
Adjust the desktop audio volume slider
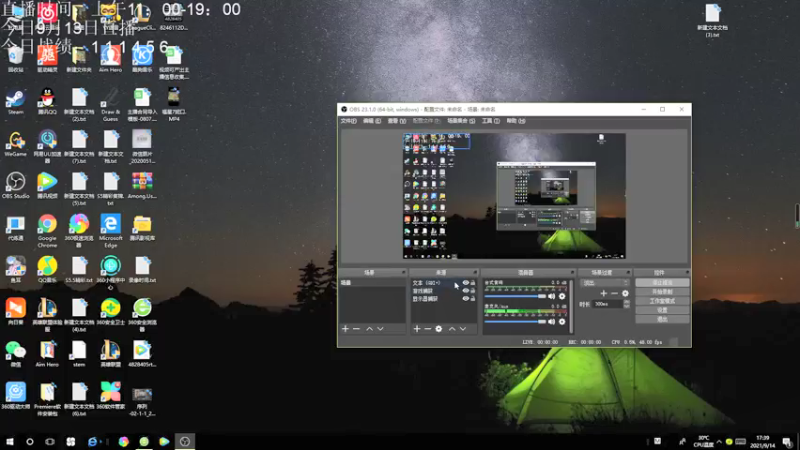click(x=515, y=296)
